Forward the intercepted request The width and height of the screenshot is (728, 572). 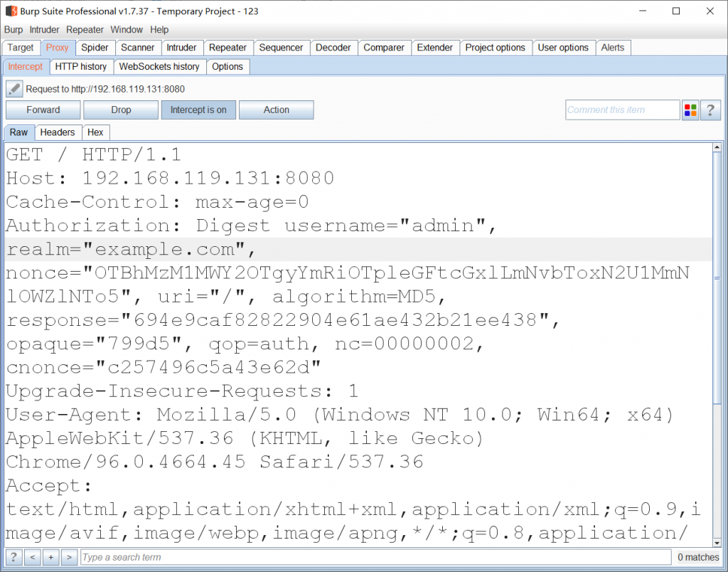[43, 110]
